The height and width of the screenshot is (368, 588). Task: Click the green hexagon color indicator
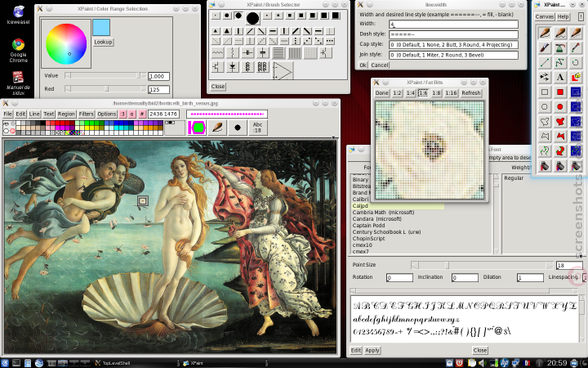click(x=197, y=128)
